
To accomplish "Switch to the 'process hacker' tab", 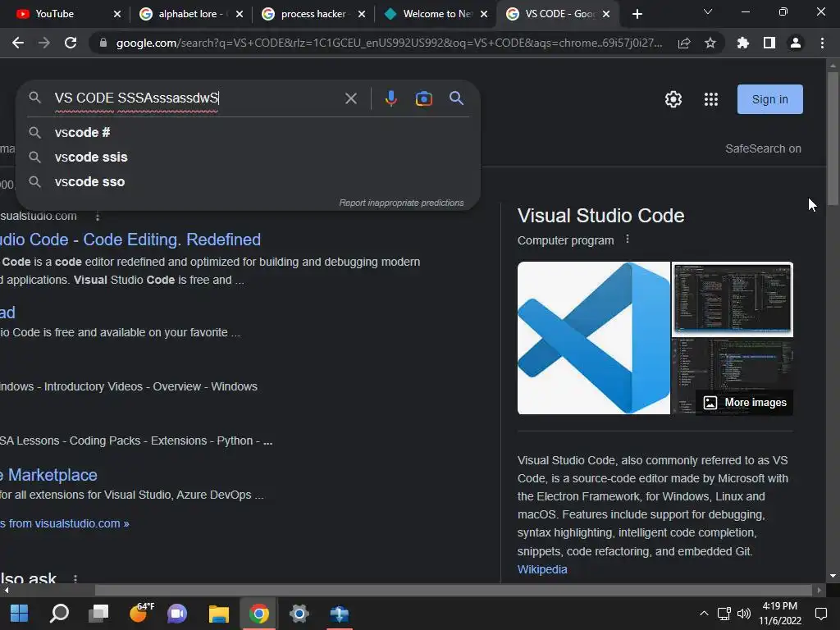I will point(313,14).
